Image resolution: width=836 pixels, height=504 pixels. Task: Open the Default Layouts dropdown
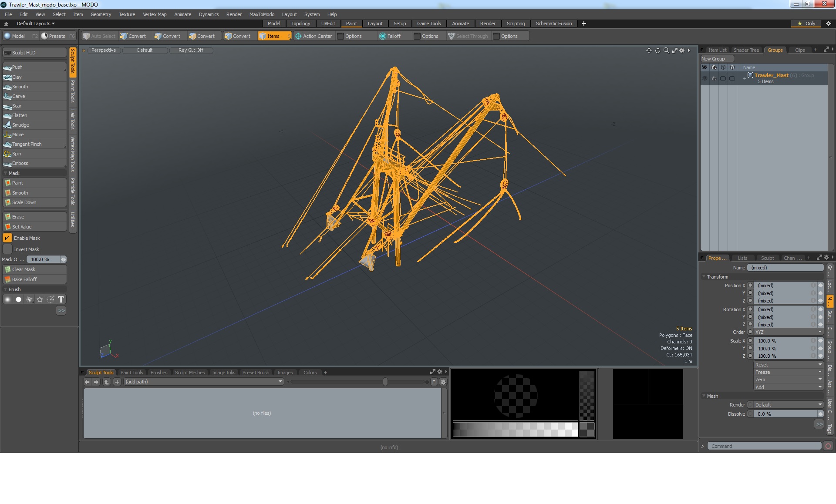[x=36, y=24]
